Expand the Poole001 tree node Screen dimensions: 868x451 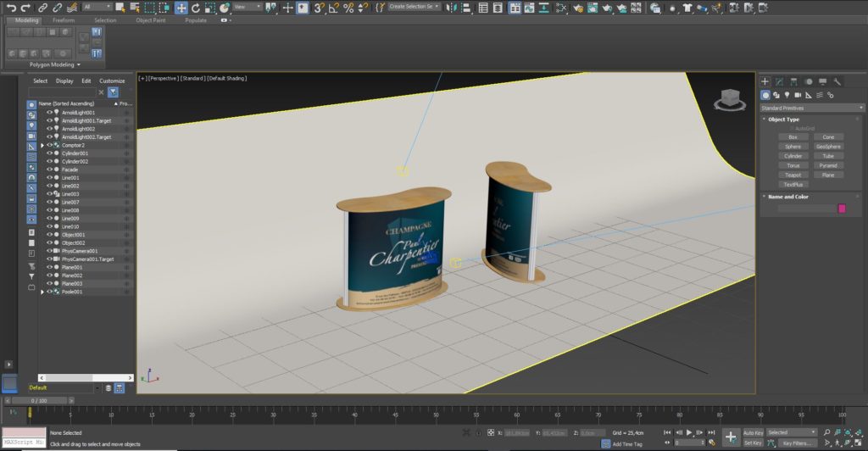(x=42, y=292)
